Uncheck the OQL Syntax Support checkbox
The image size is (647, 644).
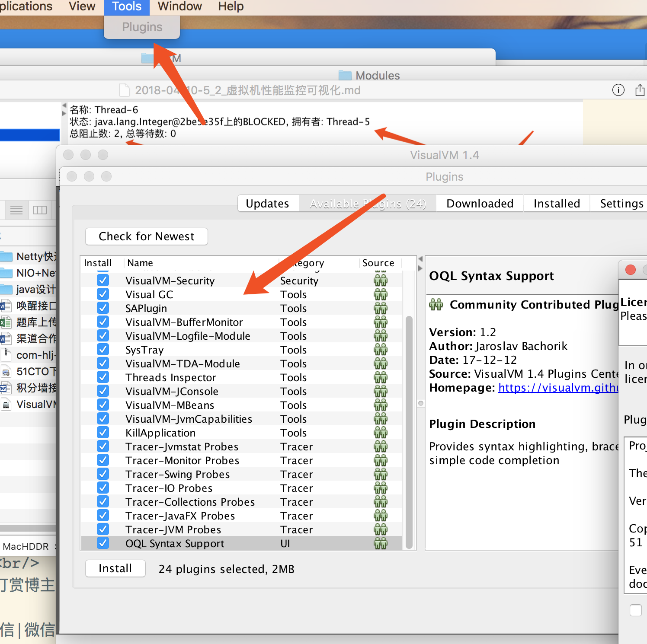[103, 543]
